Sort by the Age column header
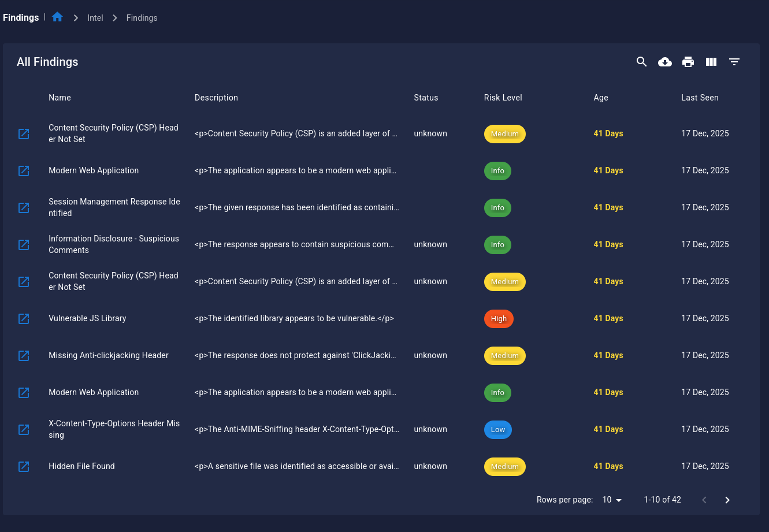 pyautogui.click(x=601, y=98)
